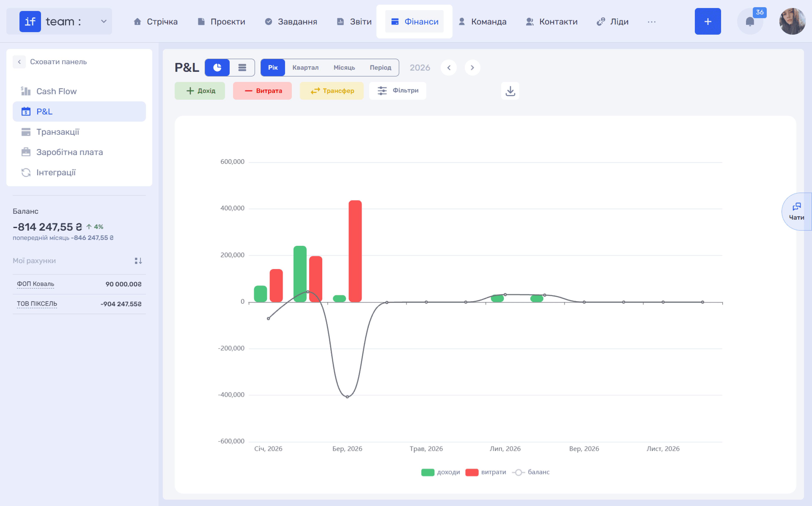This screenshot has height=506, width=812.
Task: Go to previous year arrow
Action: pos(449,68)
